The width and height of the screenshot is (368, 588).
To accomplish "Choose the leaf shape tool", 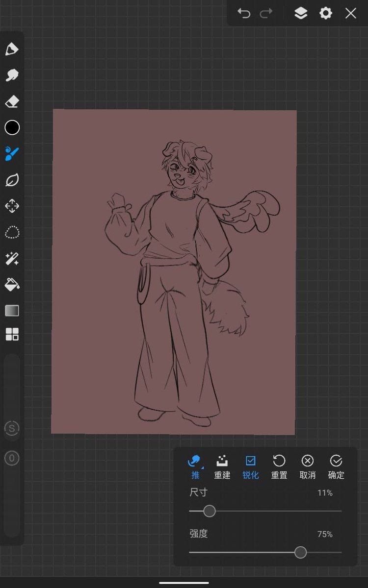I will click(12, 180).
